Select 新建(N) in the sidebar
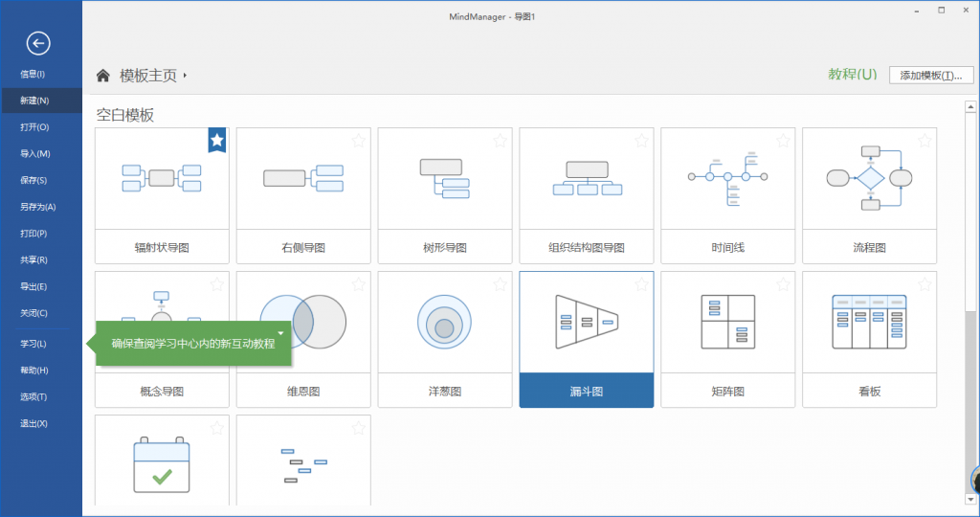 (x=41, y=100)
